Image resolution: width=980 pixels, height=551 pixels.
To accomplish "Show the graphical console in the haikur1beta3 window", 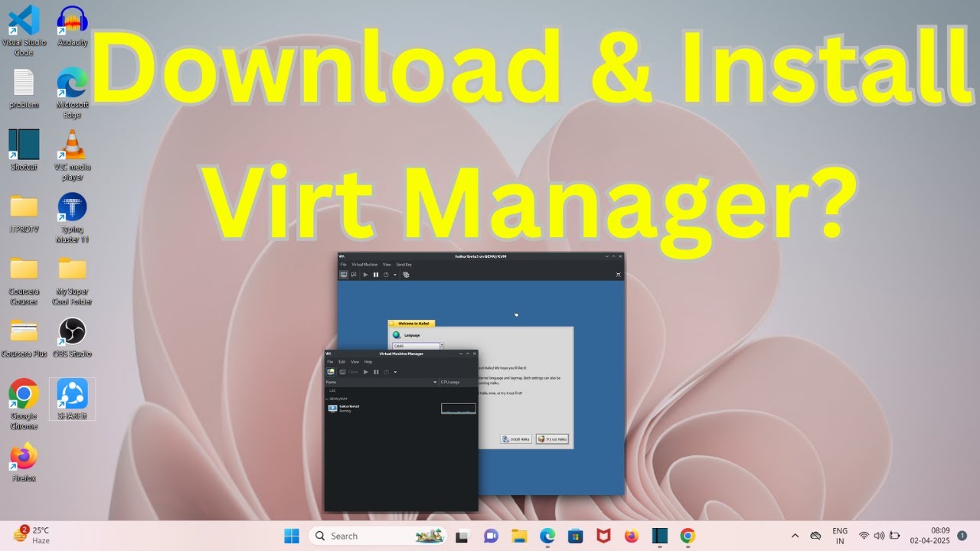I will coord(344,275).
